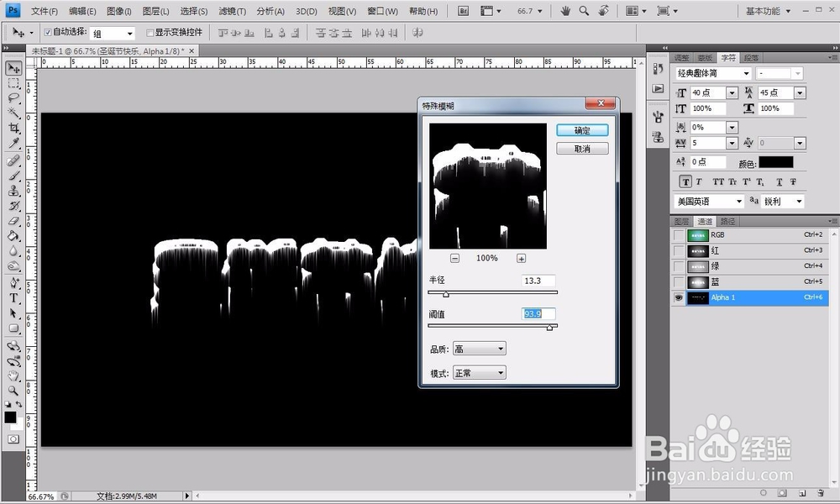This screenshot has height=504, width=840.
Task: Select the Healing Brush tool
Action: 13,160
